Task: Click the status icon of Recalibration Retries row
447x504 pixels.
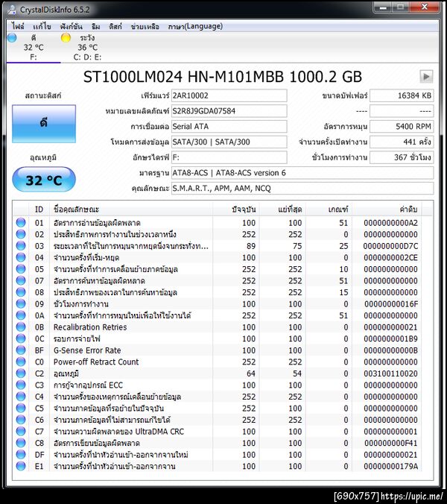Action: pyautogui.click(x=21, y=327)
